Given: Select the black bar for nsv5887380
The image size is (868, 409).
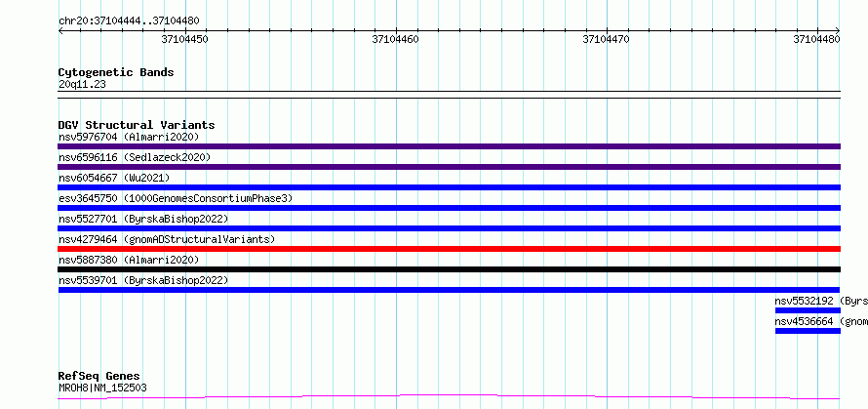Looking at the screenshot, I should pos(449,269).
